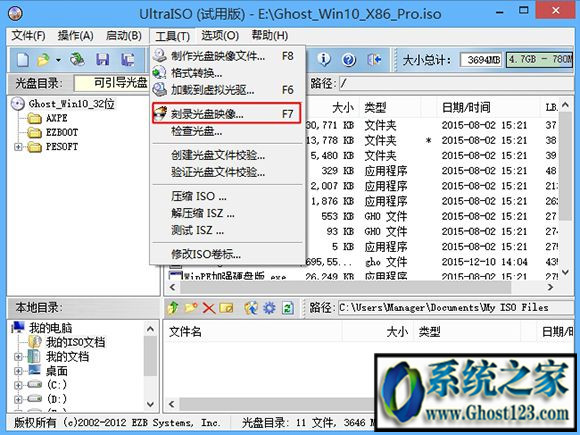Click the Open file folder toolbar icon

pyautogui.click(x=44, y=60)
